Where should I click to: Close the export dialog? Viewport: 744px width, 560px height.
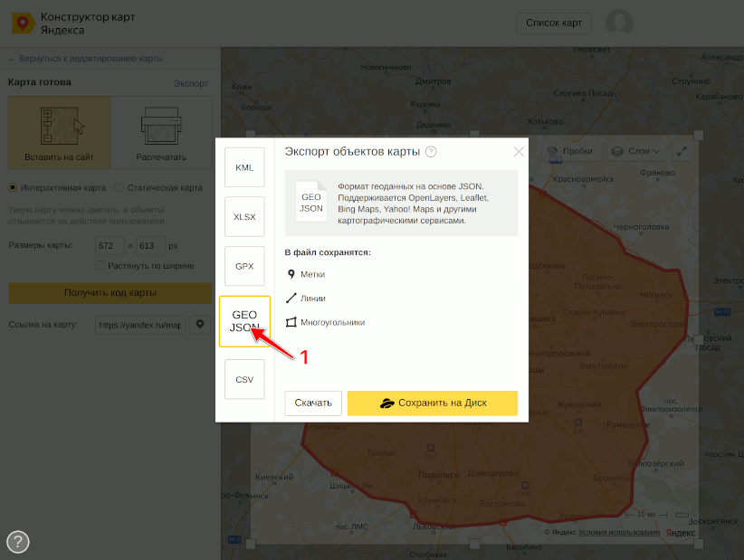pyautogui.click(x=519, y=152)
